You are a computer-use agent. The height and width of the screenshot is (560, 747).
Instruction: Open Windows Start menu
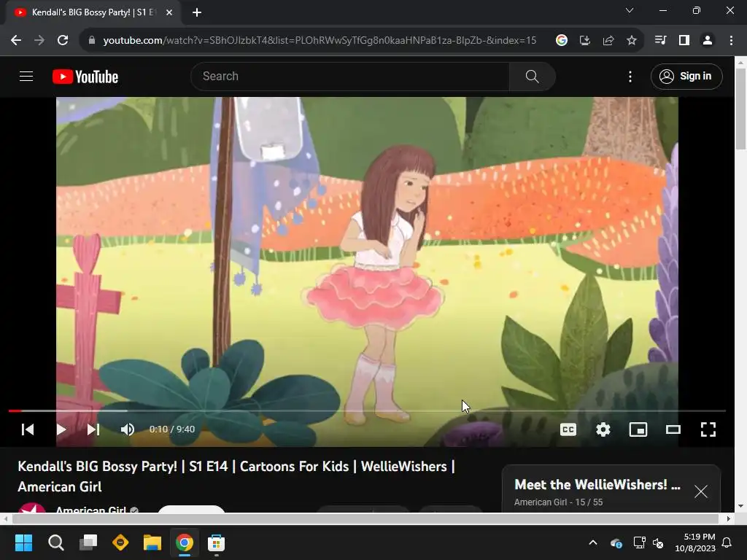(x=23, y=542)
